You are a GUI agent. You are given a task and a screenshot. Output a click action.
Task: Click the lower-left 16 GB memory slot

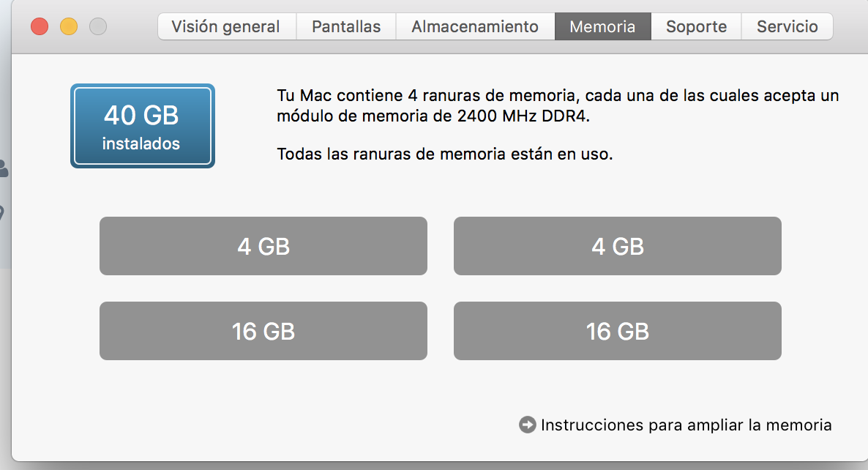click(x=263, y=331)
